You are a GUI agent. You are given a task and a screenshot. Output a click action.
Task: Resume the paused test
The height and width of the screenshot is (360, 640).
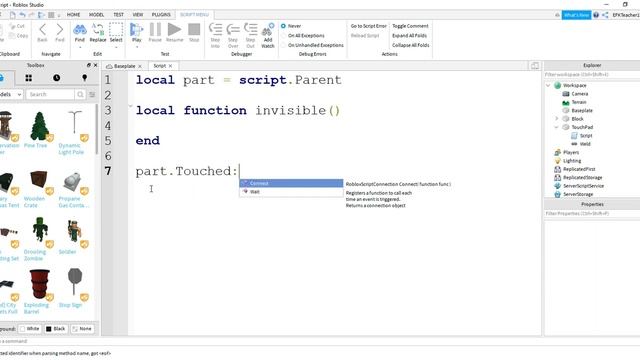pyautogui.click(x=174, y=33)
